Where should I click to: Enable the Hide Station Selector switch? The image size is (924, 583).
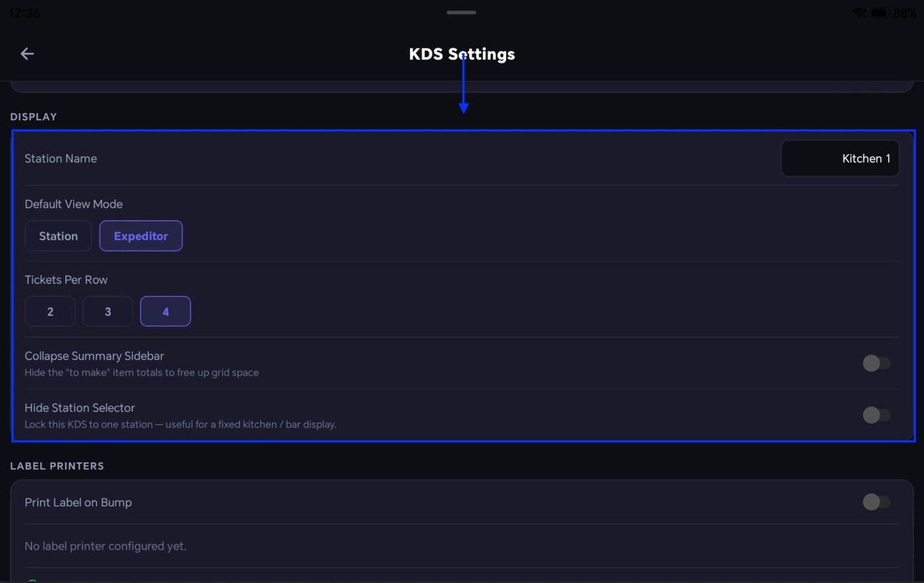tap(876, 415)
